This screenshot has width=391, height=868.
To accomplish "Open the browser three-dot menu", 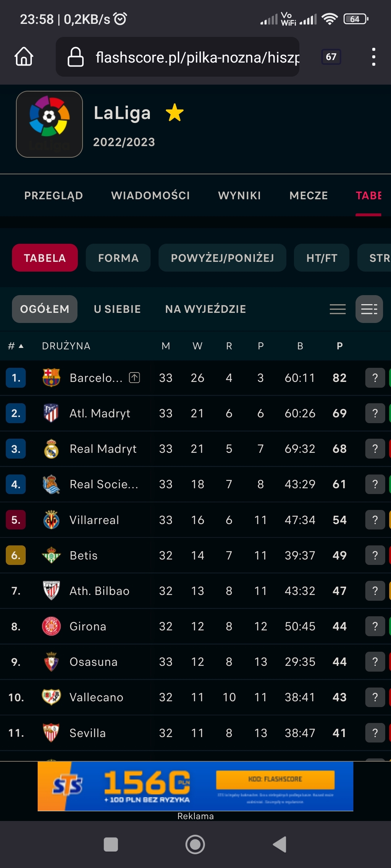I will [x=374, y=57].
